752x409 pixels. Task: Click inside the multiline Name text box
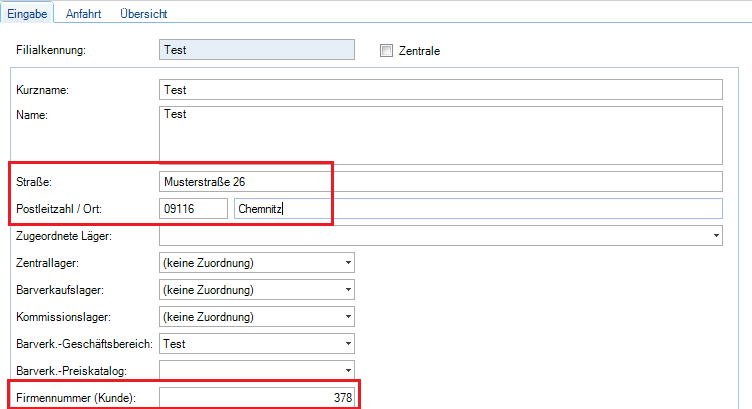[440, 134]
